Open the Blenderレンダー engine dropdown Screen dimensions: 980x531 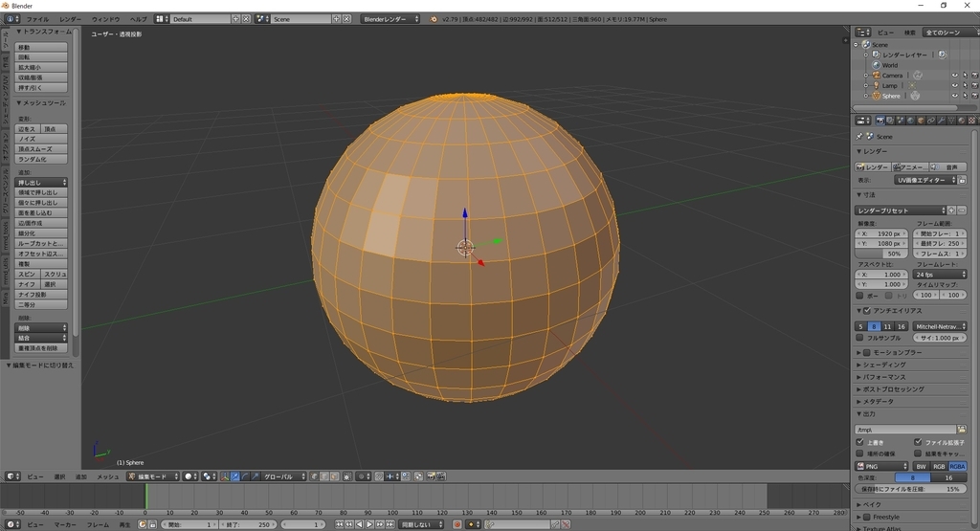pyautogui.click(x=390, y=19)
